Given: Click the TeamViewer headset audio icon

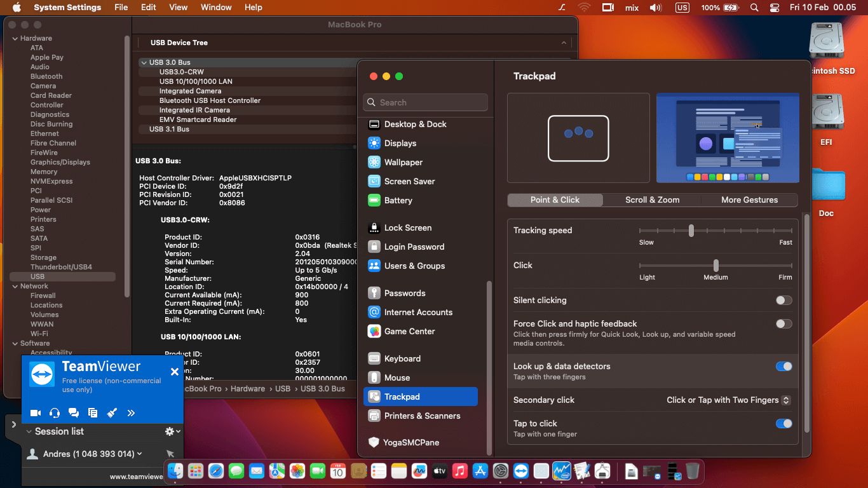Looking at the screenshot, I should 55,412.
